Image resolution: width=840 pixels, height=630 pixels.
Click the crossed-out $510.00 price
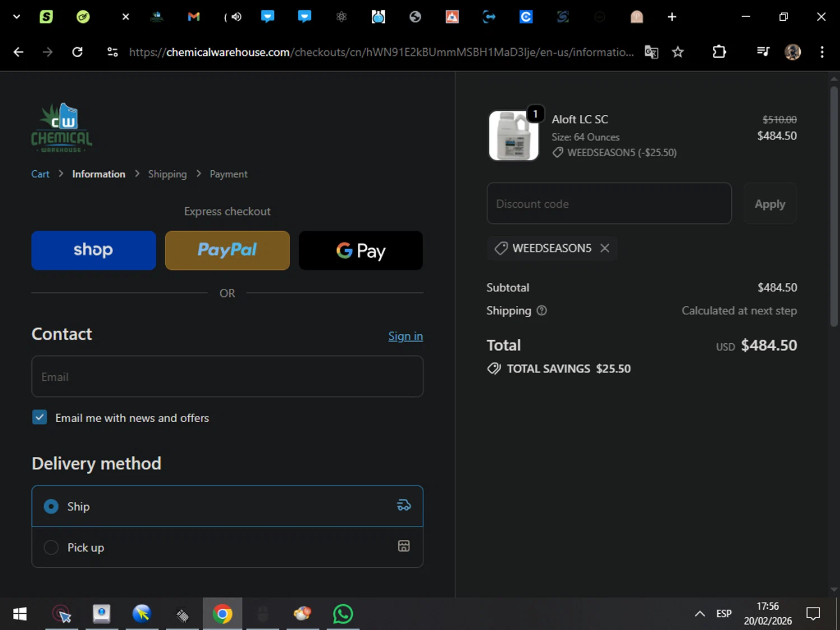[780, 120]
